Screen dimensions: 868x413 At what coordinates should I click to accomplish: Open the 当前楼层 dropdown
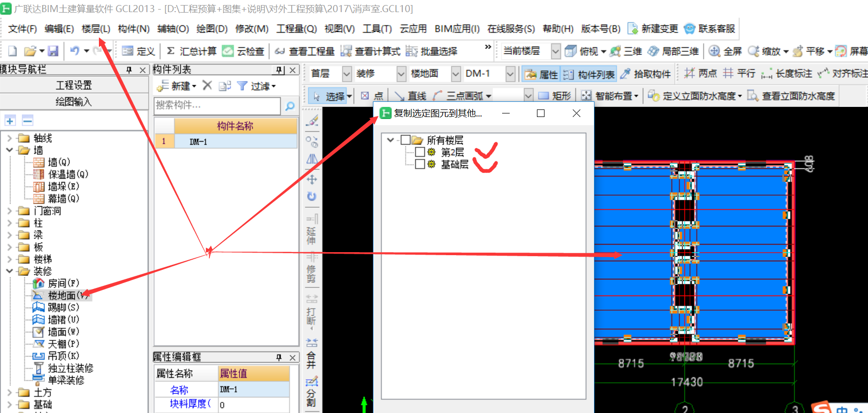[x=556, y=51]
